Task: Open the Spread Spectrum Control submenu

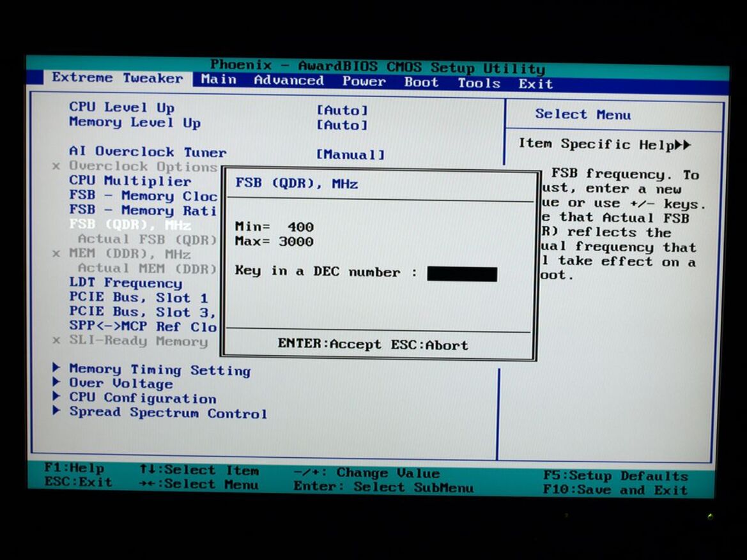Action: tap(168, 412)
